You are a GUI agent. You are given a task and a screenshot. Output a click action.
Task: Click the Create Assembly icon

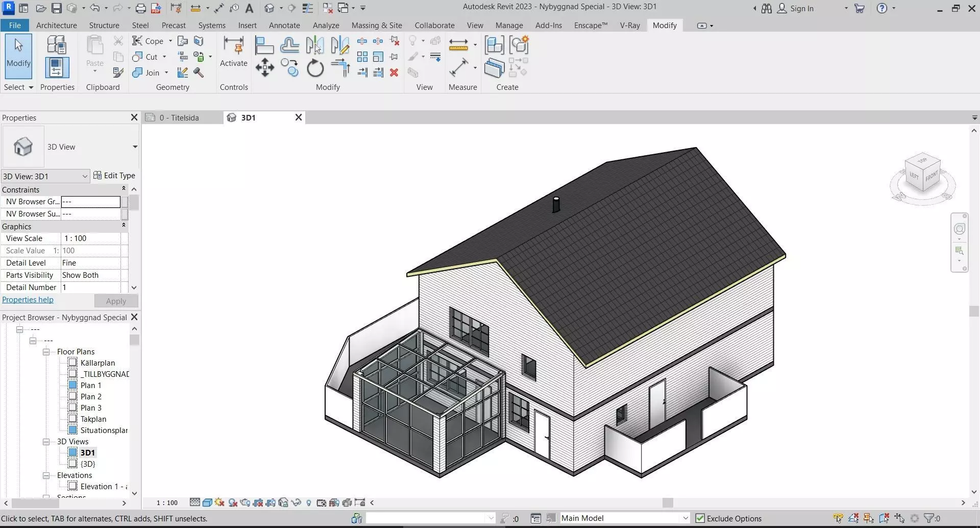tap(494, 45)
